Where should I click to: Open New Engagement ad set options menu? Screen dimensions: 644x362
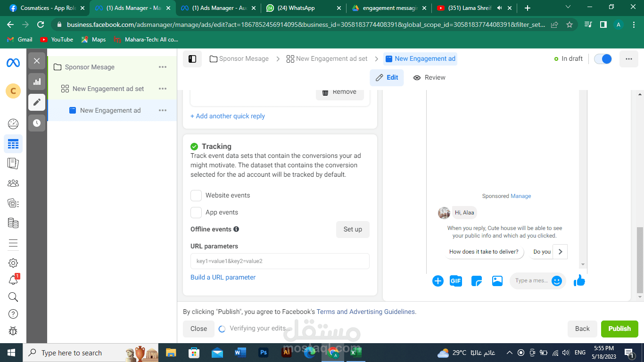pyautogui.click(x=163, y=89)
